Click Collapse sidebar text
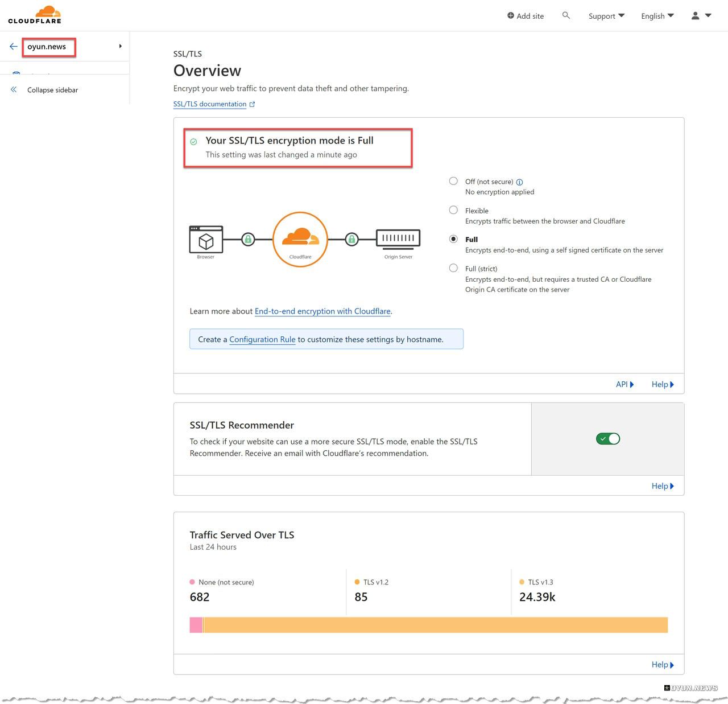 (53, 90)
